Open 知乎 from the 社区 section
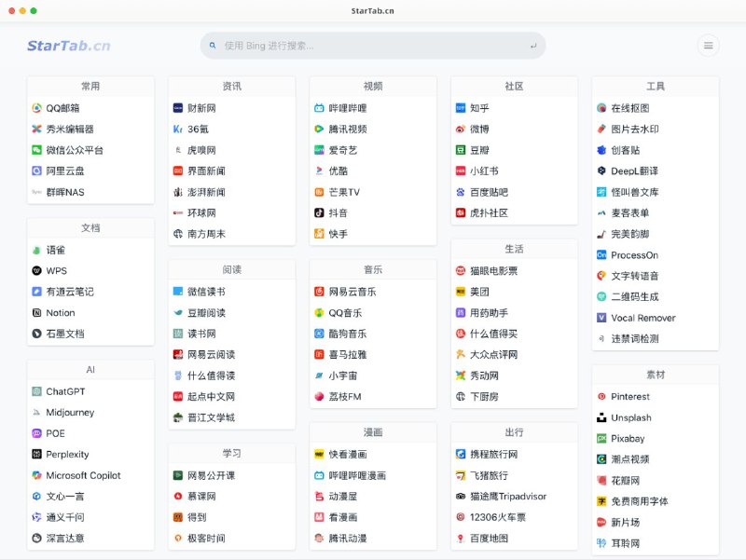The image size is (746, 560). pos(460,107)
